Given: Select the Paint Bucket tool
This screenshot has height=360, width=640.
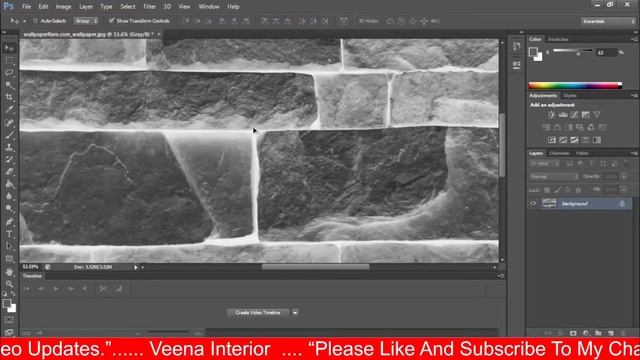Looking at the screenshot, I should click(x=9, y=184).
